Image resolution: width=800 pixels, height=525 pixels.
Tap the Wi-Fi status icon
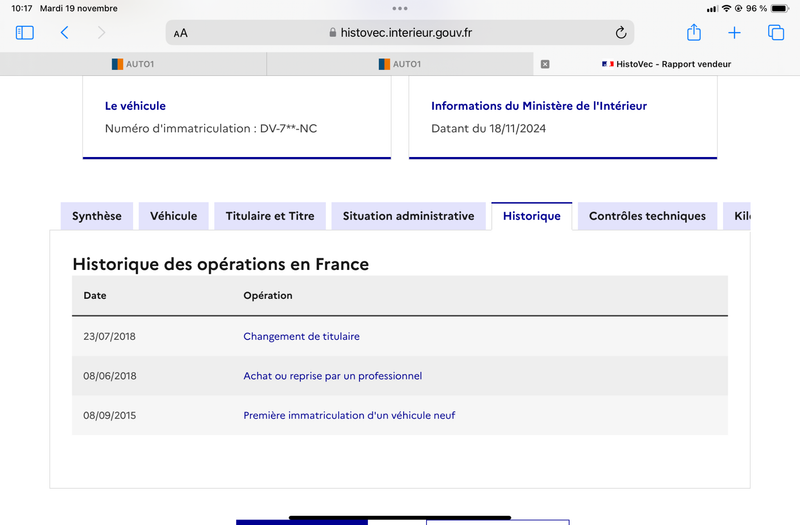point(726,8)
